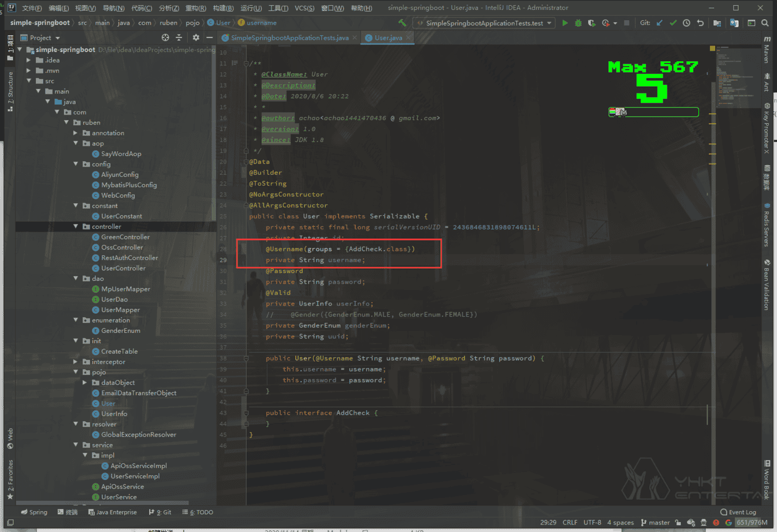Collapse the controller folder

click(x=76, y=226)
